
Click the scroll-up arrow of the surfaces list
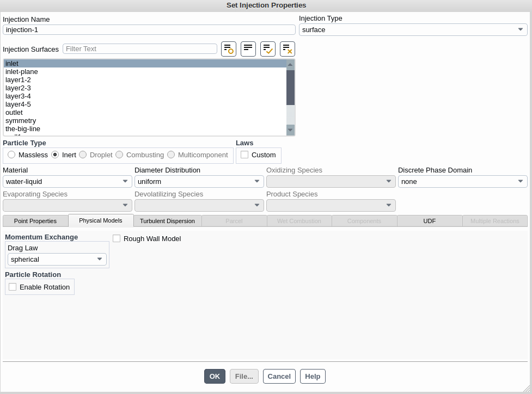[290, 65]
